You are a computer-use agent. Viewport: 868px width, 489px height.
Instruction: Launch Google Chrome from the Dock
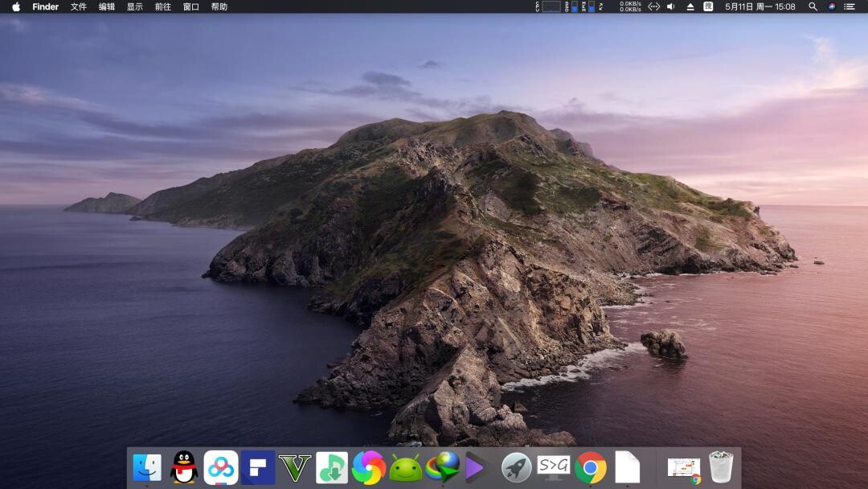(x=591, y=467)
